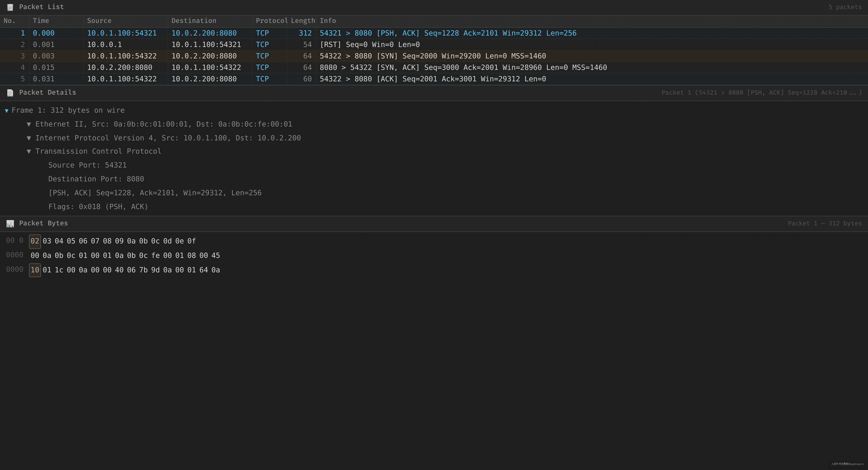This screenshot has width=868, height=470.
Task: Click length 60 in packet 5
Action: [x=307, y=79]
